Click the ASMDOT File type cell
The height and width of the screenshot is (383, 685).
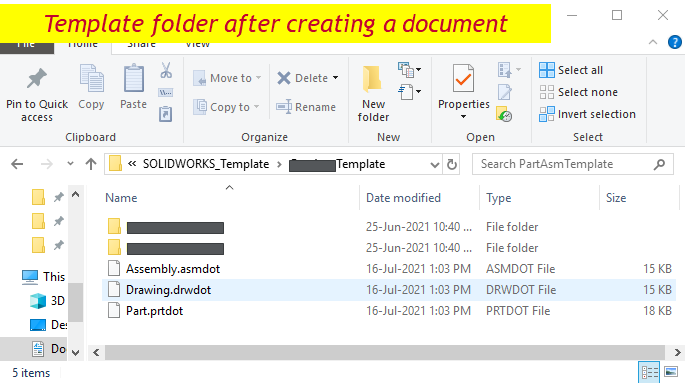pos(520,269)
